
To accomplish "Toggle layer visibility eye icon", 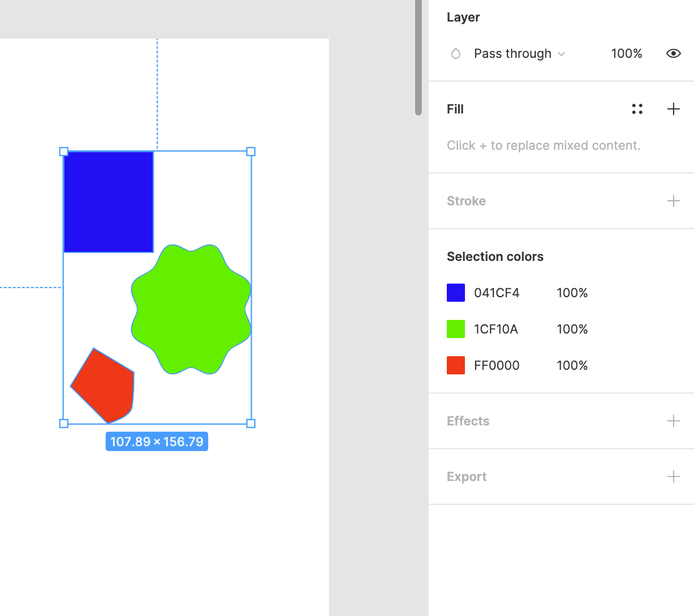I will tap(673, 53).
